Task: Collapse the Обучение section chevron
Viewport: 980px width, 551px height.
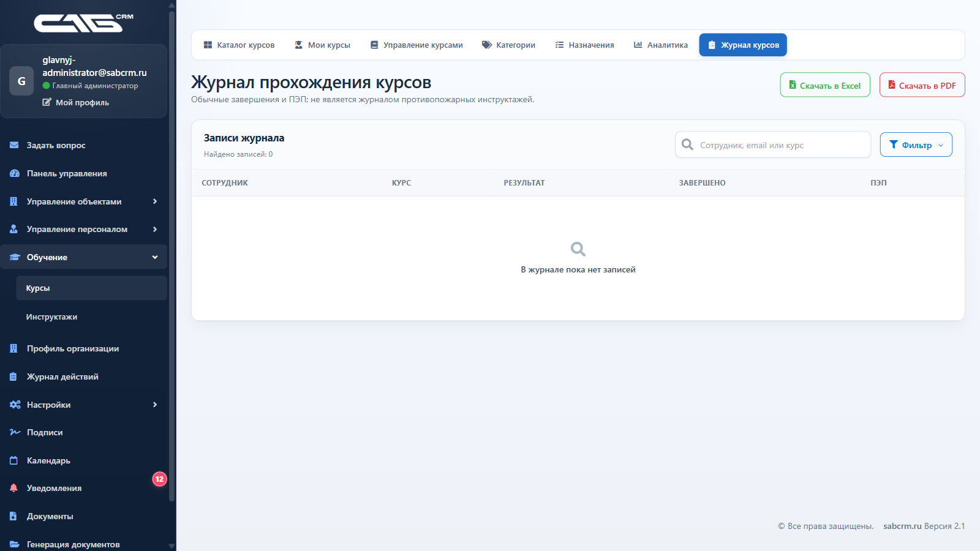Action: click(155, 257)
